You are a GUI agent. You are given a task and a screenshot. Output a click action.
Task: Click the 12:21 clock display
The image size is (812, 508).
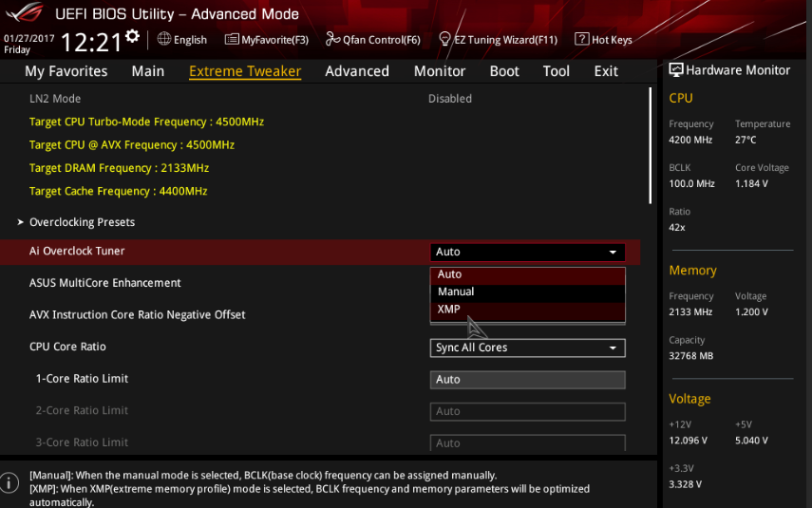pyautogui.click(x=91, y=43)
